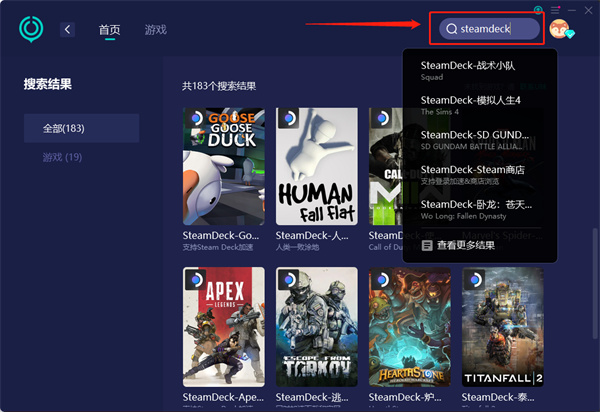Minimize the window from title bar
This screenshot has width=600, height=412.
click(x=572, y=10)
